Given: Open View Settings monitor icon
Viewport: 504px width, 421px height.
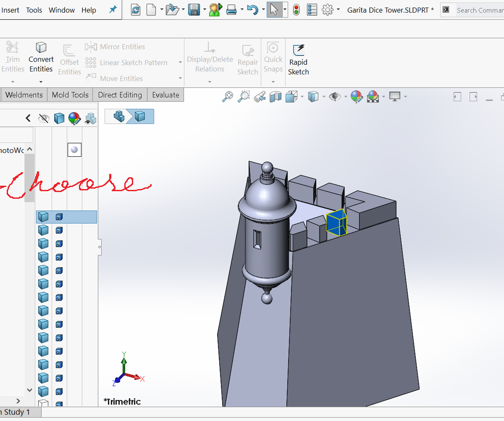Looking at the screenshot, I should pos(395,97).
